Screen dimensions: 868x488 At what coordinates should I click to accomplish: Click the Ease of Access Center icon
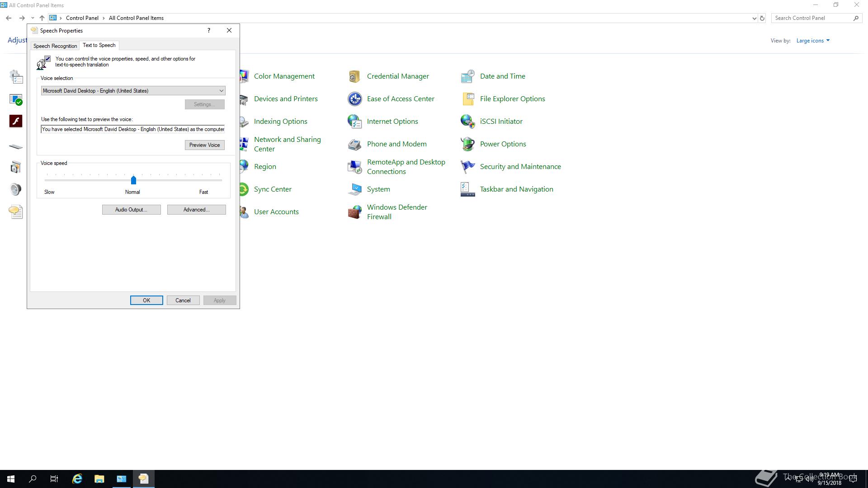tap(354, 99)
